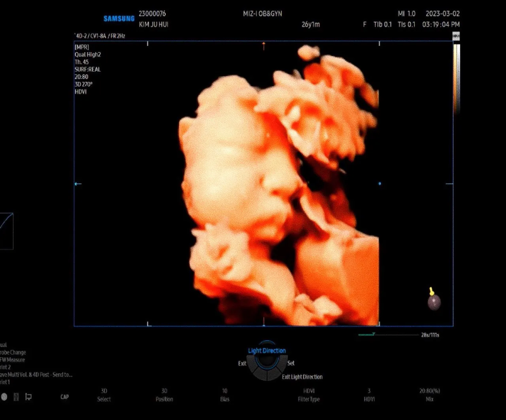Image resolution: width=506 pixels, height=420 pixels.
Task: Click the gamma curve thumbnail on the left
Action: (6, 231)
